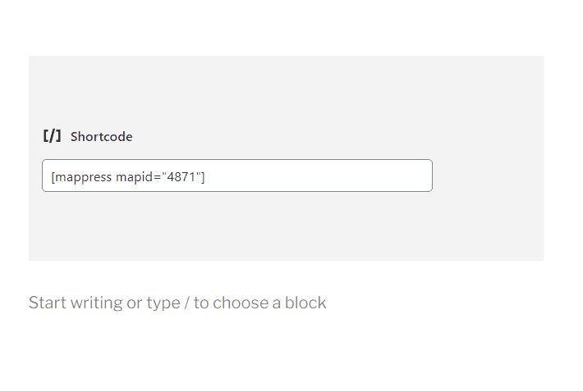Place cursor on mapid value "4871"

click(x=181, y=176)
